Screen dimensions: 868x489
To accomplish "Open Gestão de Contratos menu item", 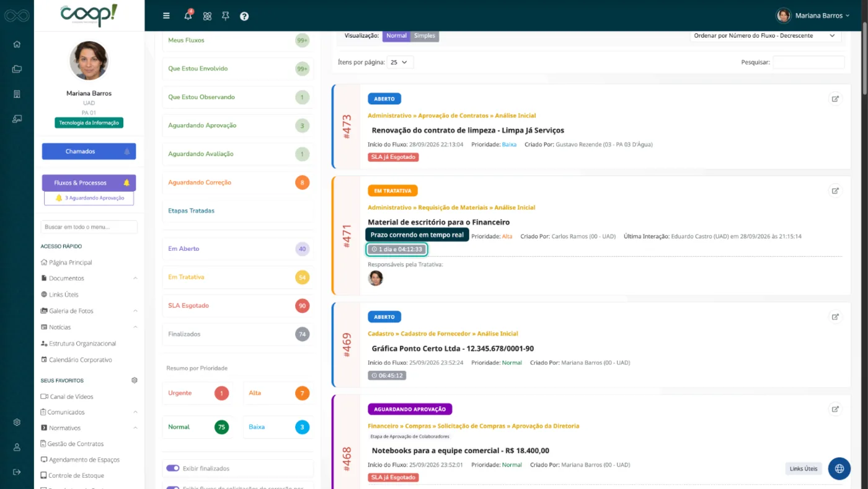I will (72, 444).
